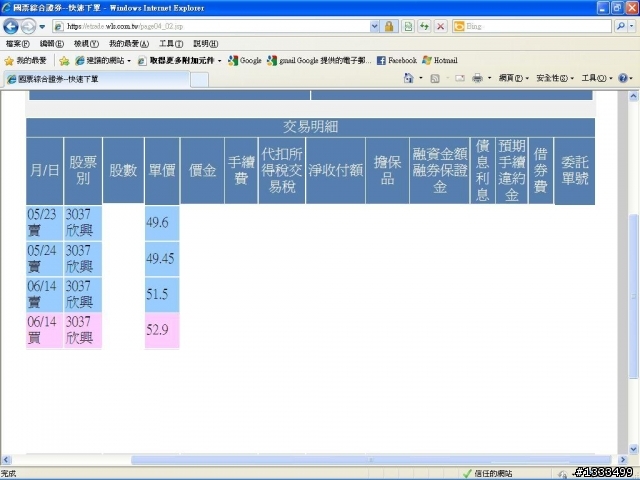
Task: Open the 工具(T) menu
Action: (x=171, y=43)
